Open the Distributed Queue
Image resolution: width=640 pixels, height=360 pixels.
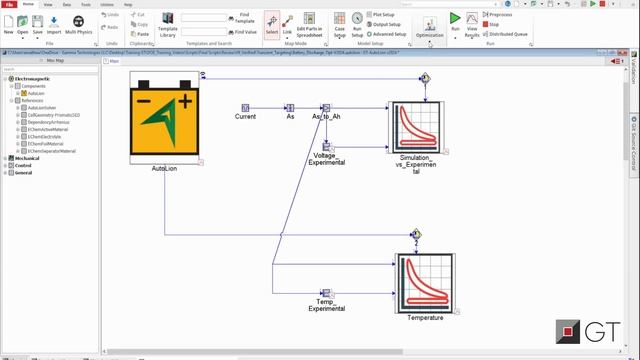(505, 34)
